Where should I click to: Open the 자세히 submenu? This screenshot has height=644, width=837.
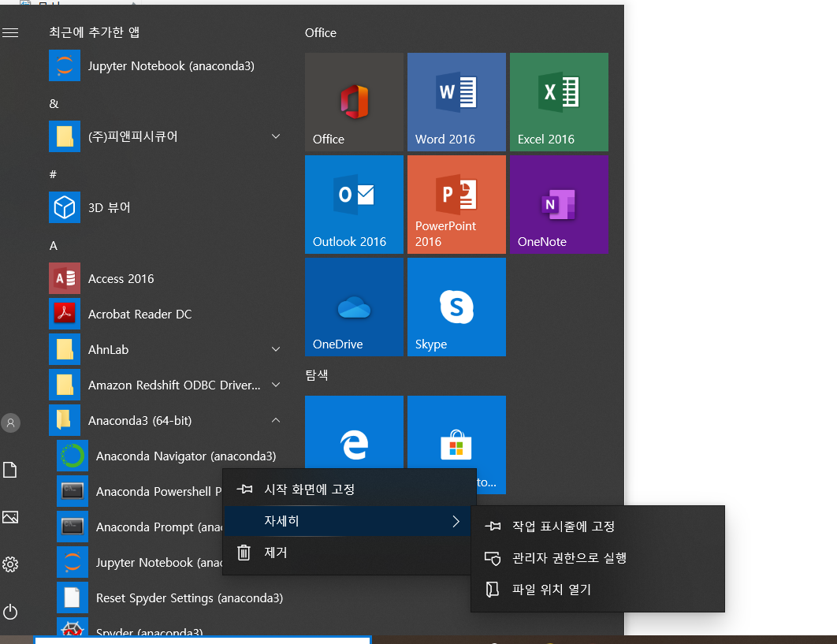click(x=349, y=521)
